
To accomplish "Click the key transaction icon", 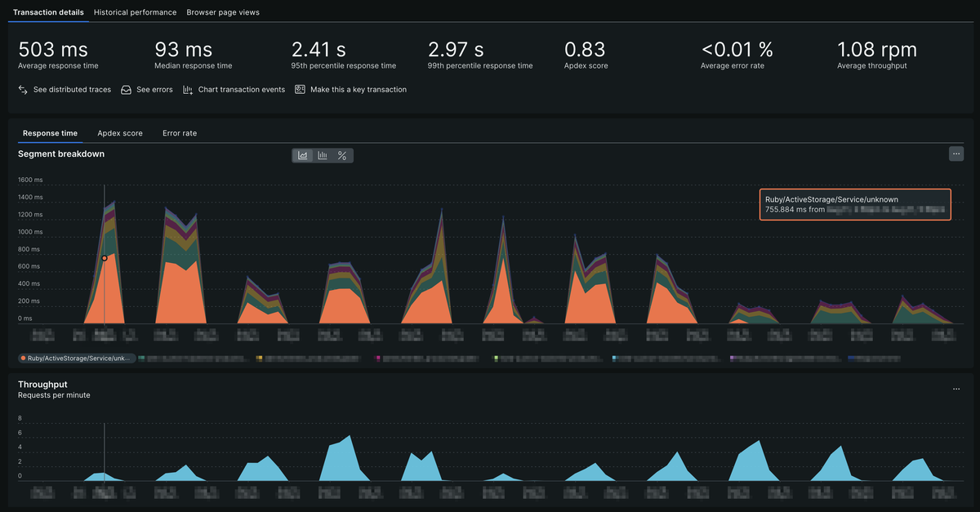I will 300,90.
